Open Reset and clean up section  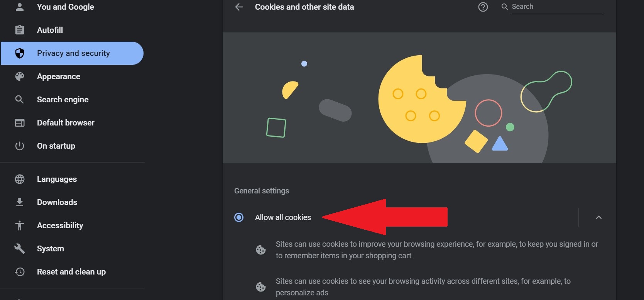pyautogui.click(x=72, y=272)
